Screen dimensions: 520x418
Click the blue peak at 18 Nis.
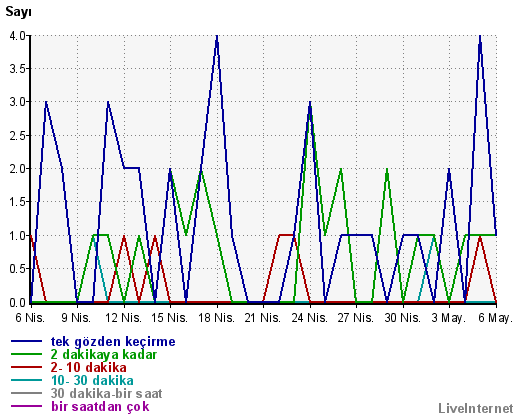217,37
